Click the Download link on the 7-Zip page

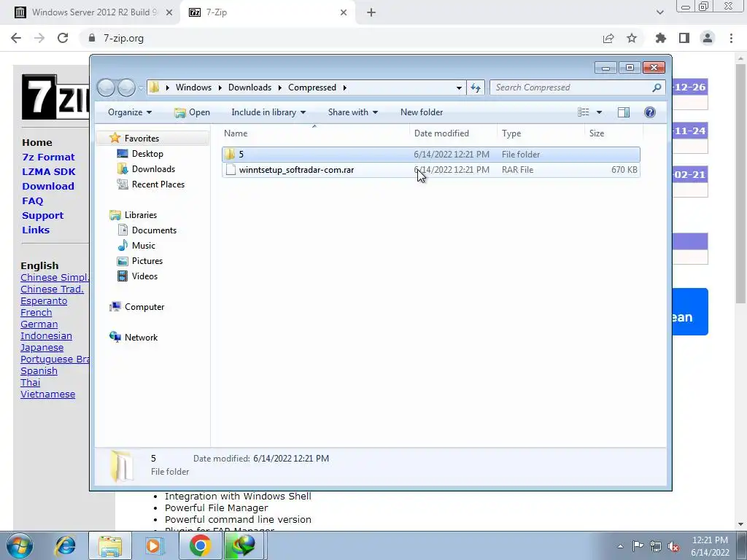(x=48, y=186)
